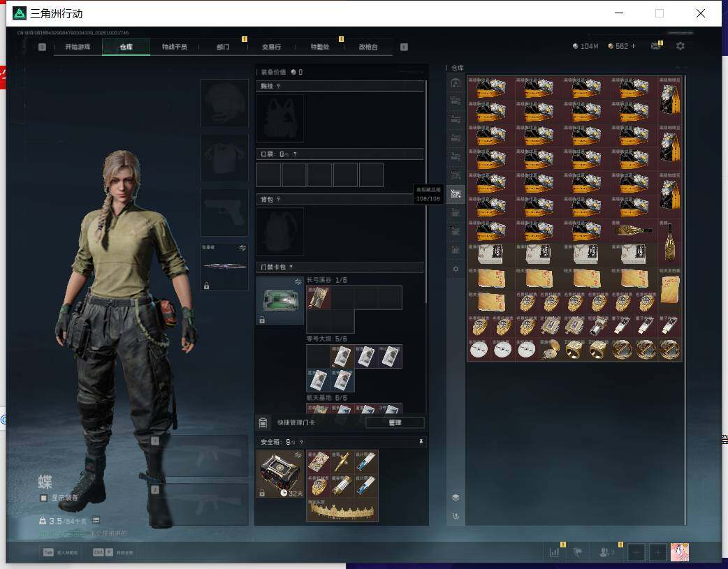Open the weight details list icon

(96, 520)
